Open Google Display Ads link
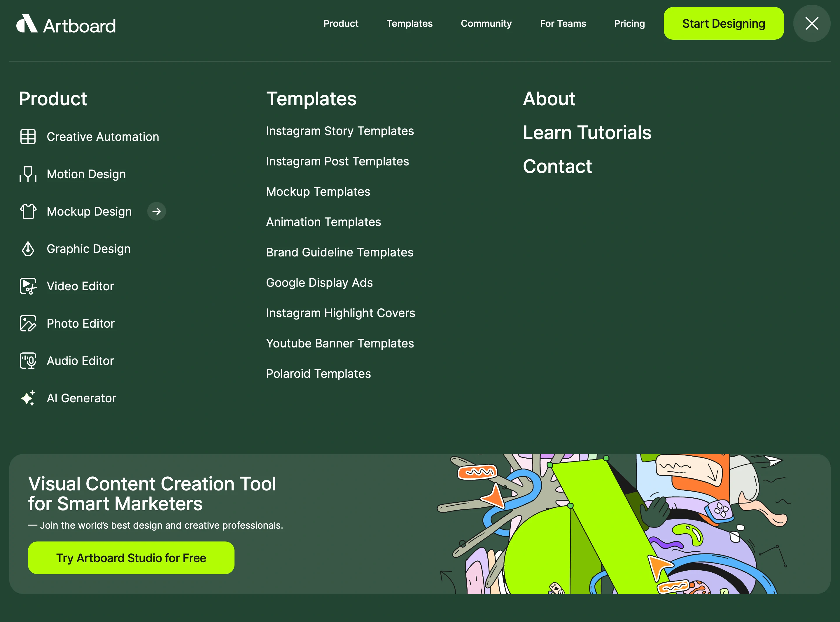This screenshot has height=622, width=840. [x=319, y=283]
